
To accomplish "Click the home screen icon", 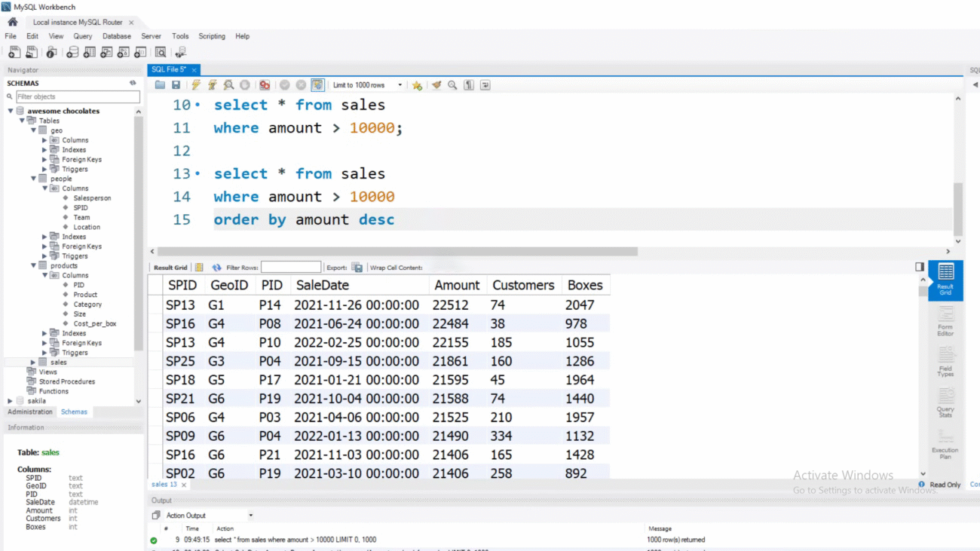I will tap(12, 22).
